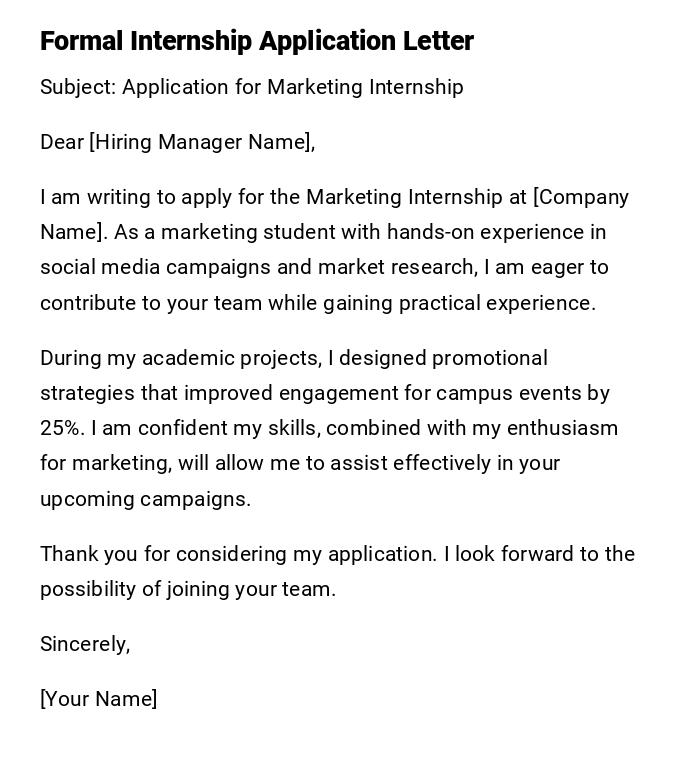Click the "[Your Name]" placeholder

tap(98, 699)
